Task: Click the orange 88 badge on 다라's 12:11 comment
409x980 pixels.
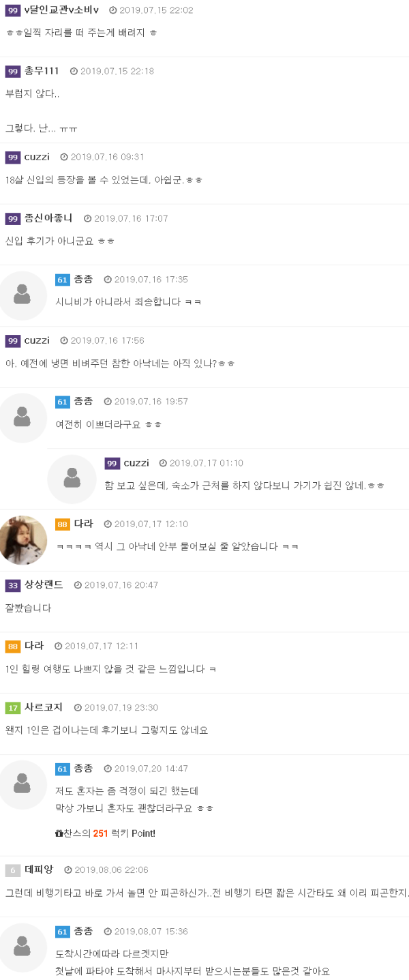Action: tap(12, 647)
